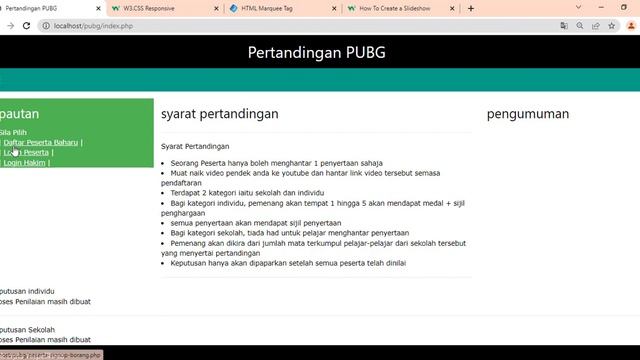Switch to the HTML Marquee Tag tab
Screen dimensions: 640x360
[282, 8]
